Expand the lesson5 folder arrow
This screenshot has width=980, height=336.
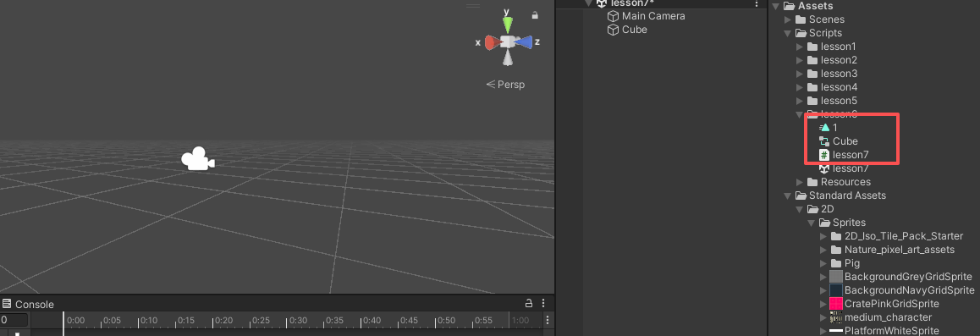coord(800,102)
